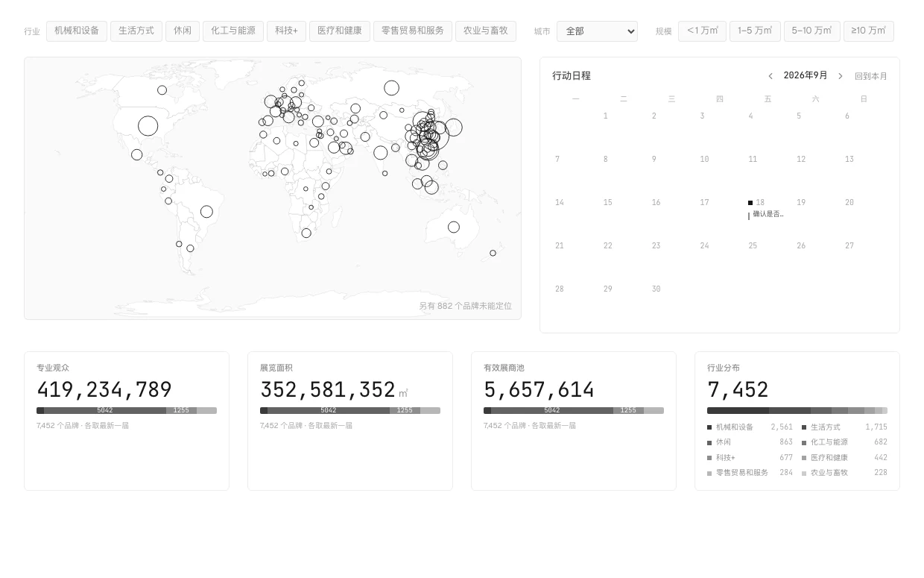Choose the ≥10 万㎡ scale filter
This screenshot has height=578, width=924.
(868, 31)
